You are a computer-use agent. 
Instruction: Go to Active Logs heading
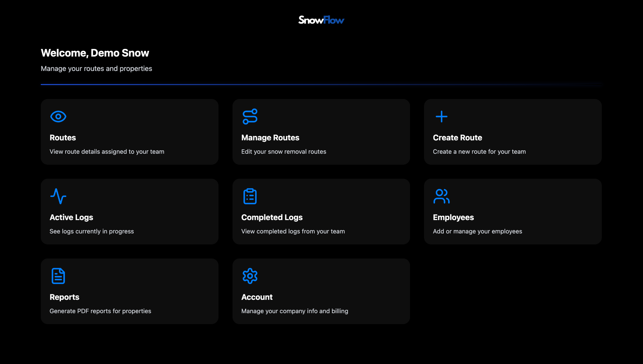(x=71, y=217)
